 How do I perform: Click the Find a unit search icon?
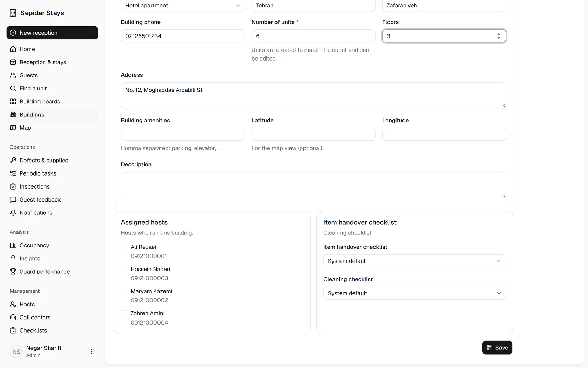[13, 88]
